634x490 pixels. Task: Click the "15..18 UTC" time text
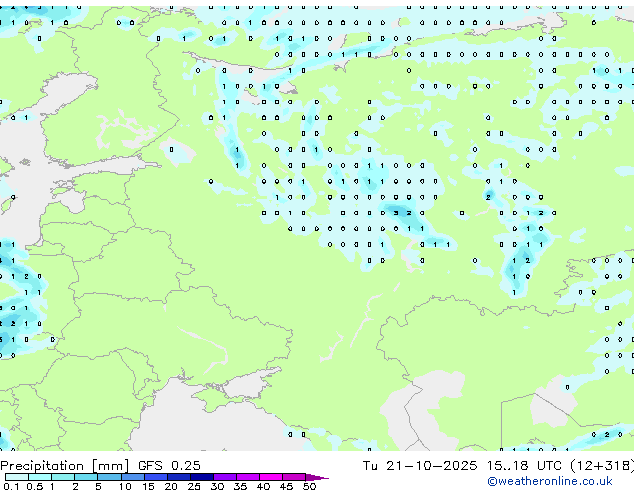[524, 466]
